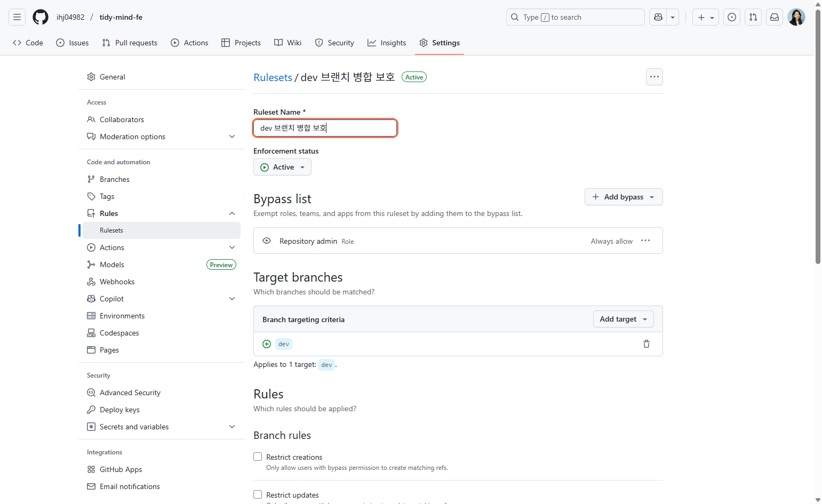Open Webhooks settings page
The image size is (822, 504).
(162, 282)
